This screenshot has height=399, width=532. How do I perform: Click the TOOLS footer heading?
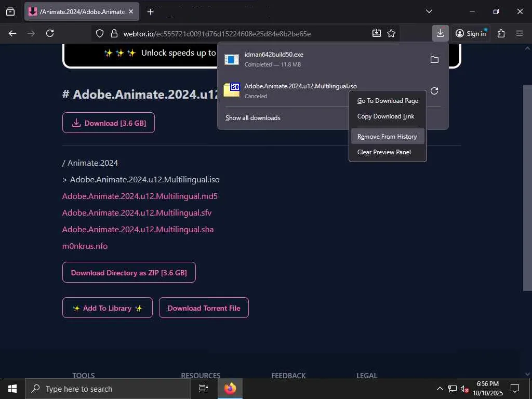(84, 376)
